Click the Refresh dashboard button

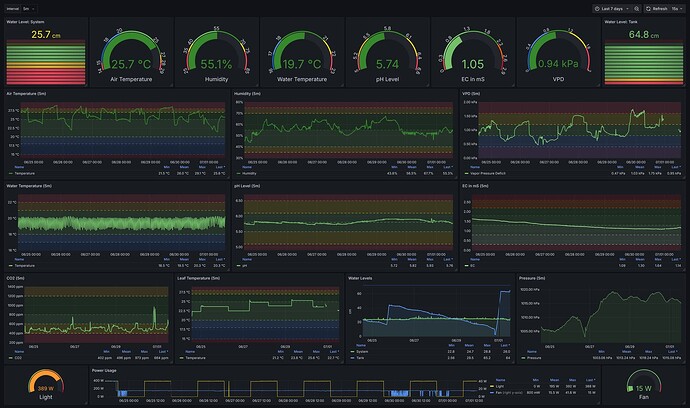click(655, 7)
